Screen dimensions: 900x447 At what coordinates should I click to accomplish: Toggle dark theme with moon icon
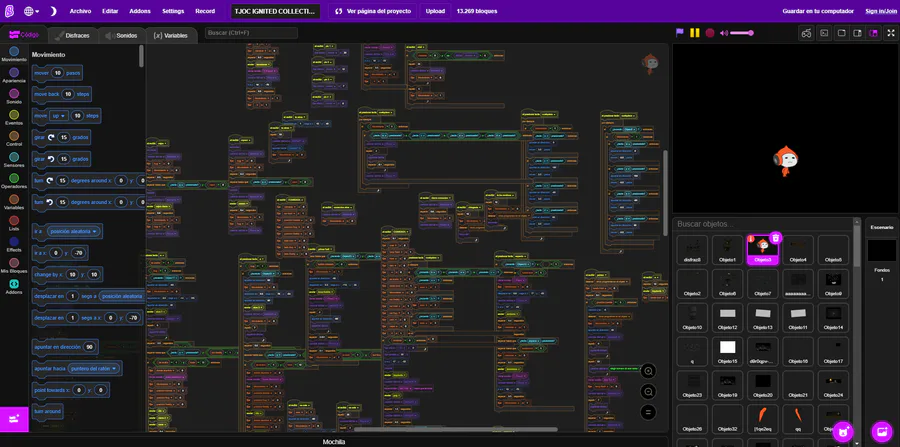click(53, 11)
